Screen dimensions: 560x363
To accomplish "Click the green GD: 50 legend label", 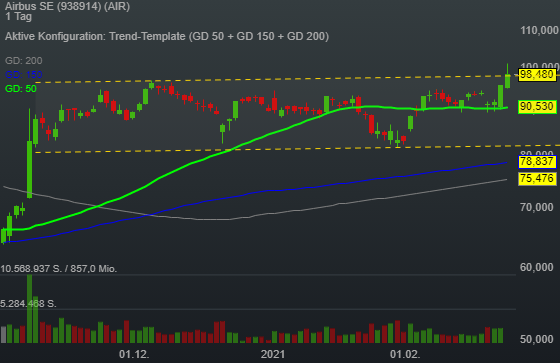I will pyautogui.click(x=21, y=88).
